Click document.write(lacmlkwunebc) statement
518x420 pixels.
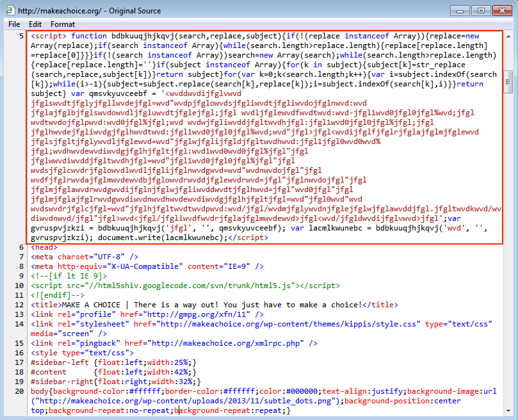(163, 238)
